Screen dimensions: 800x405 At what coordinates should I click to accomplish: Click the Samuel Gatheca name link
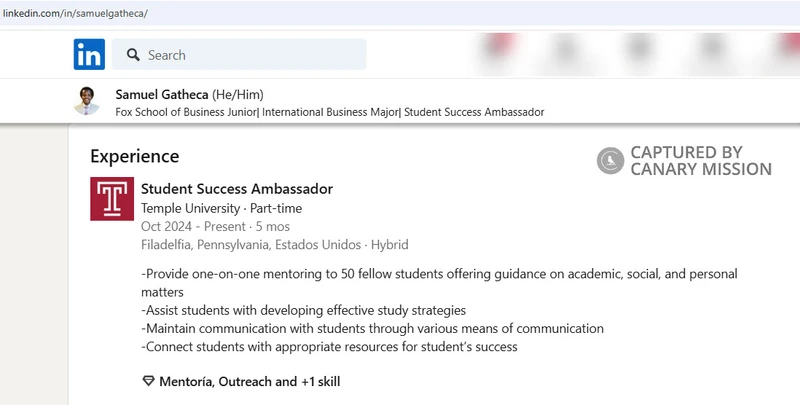162,93
